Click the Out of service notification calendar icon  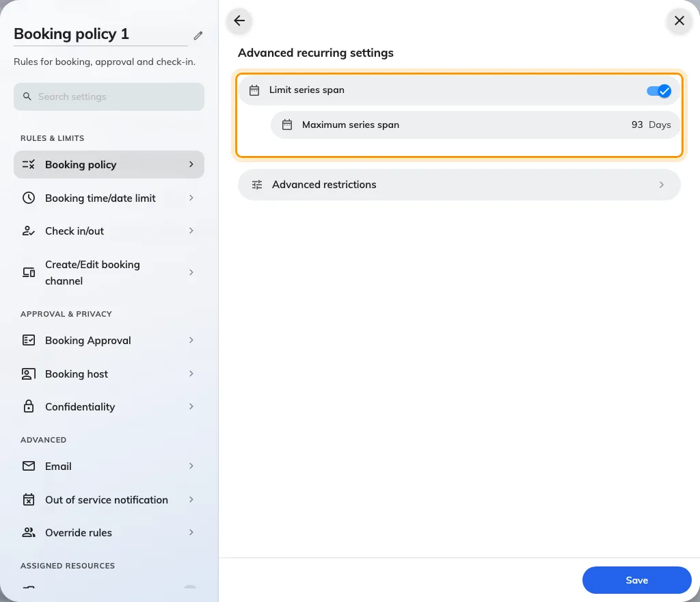pos(29,499)
